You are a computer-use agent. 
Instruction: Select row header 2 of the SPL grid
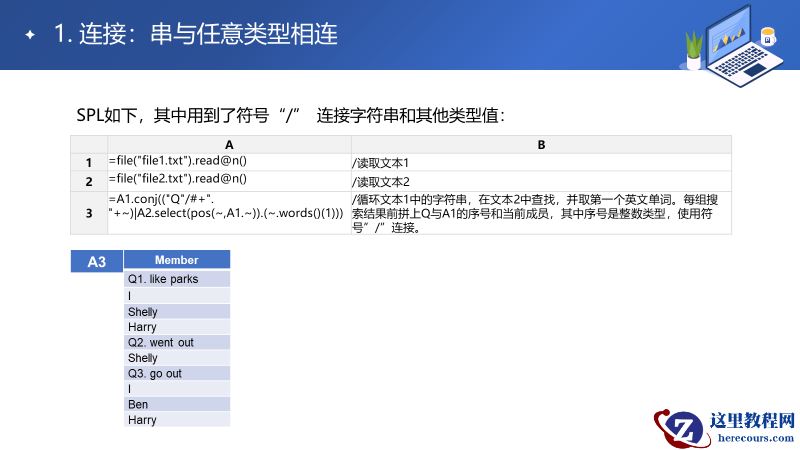click(x=89, y=181)
